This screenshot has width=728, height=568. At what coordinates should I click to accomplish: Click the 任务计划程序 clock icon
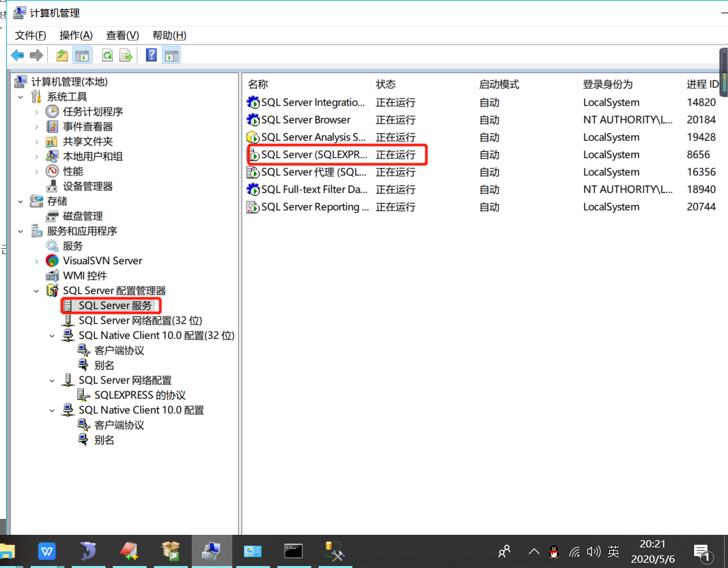pyautogui.click(x=52, y=111)
